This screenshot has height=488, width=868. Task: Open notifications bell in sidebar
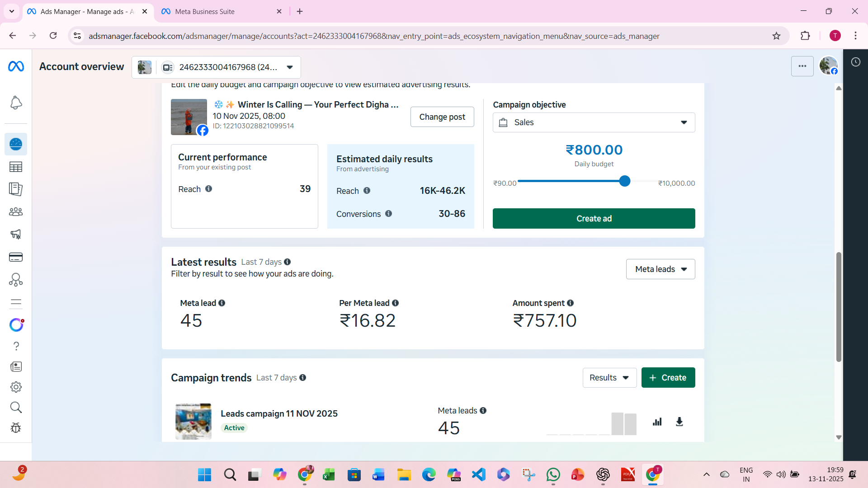point(16,103)
